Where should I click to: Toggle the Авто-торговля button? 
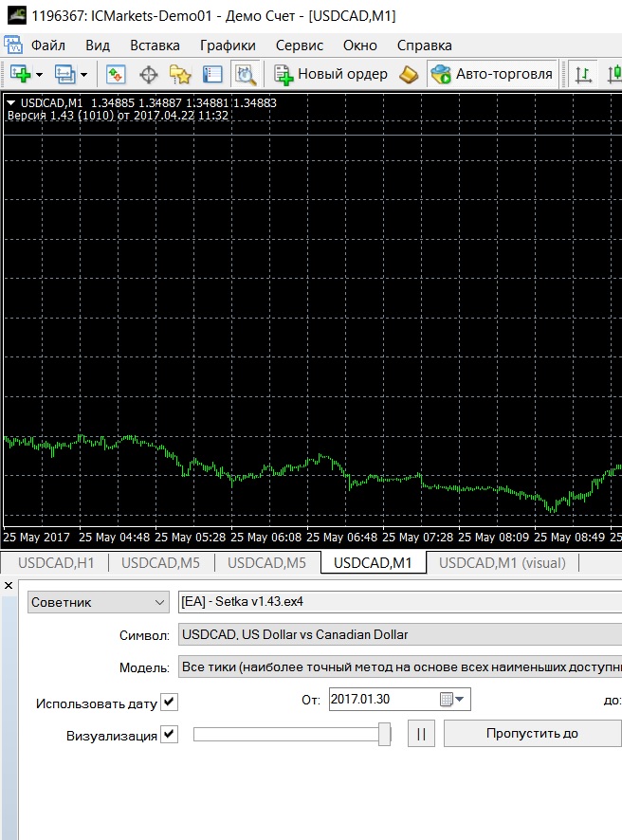coord(492,74)
